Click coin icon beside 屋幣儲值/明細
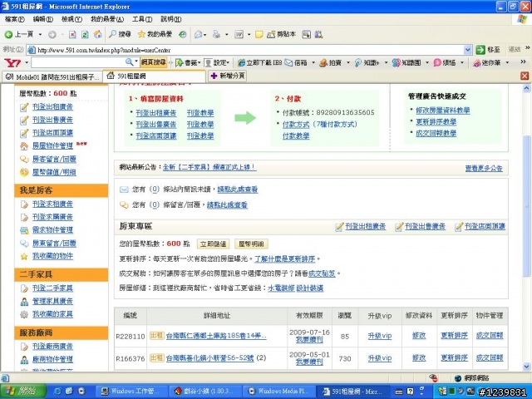This screenshot has width=532, height=399. [24, 172]
